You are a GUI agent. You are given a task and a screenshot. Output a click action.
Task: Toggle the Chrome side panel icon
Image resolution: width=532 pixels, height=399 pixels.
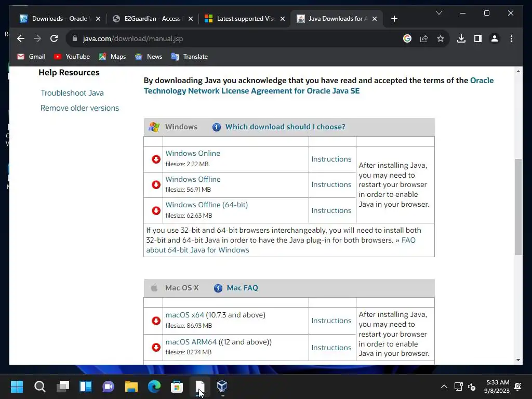tap(478, 38)
